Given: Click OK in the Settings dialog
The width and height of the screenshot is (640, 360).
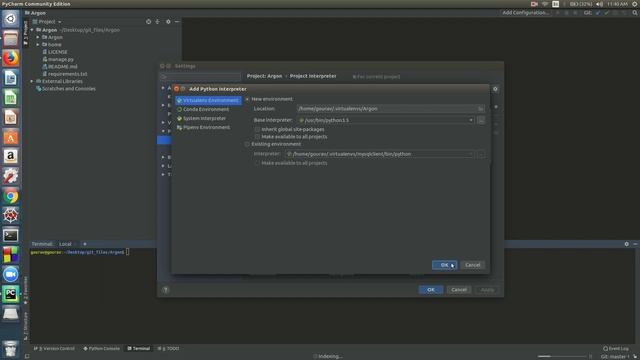Looking at the screenshot, I should pyautogui.click(x=431, y=290).
